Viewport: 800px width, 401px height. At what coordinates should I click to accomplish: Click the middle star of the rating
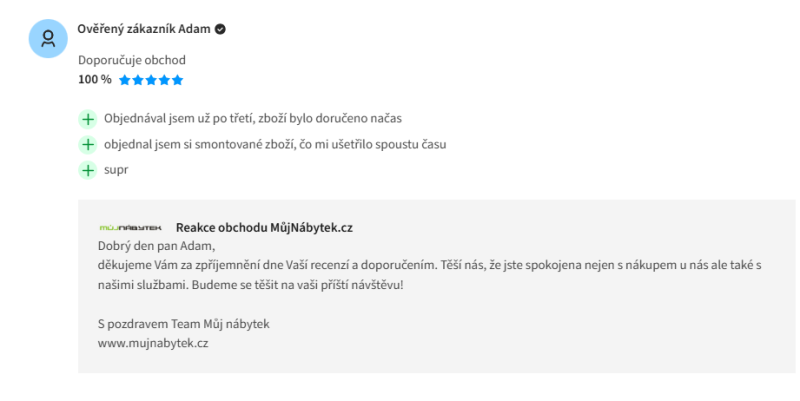coord(151,80)
